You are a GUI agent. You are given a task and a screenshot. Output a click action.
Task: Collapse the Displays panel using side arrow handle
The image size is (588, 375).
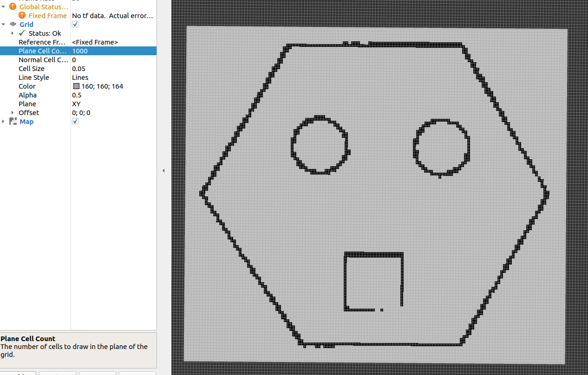tap(163, 171)
